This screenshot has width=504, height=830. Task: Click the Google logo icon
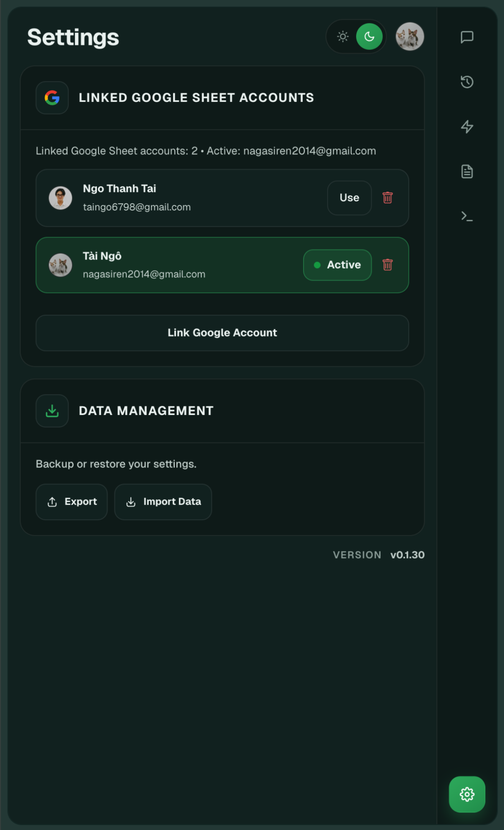52,98
